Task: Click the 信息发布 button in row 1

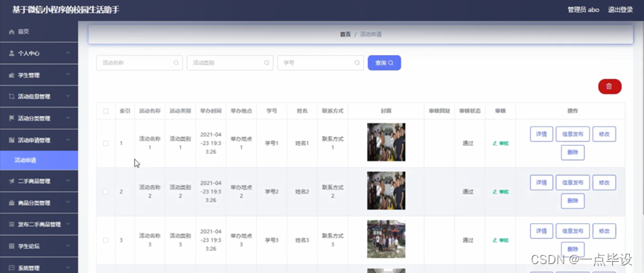Action: pyautogui.click(x=573, y=134)
